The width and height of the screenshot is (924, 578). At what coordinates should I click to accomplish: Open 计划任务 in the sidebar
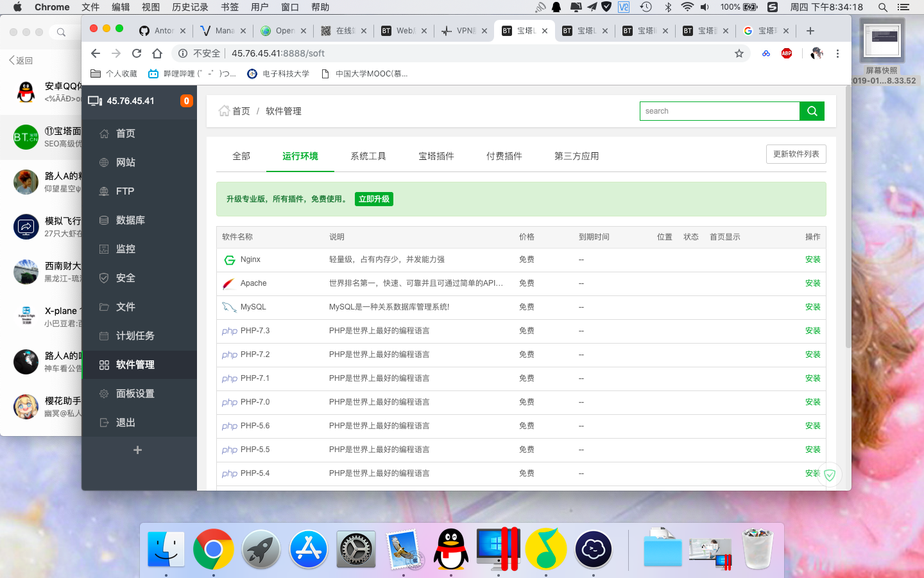(139, 336)
